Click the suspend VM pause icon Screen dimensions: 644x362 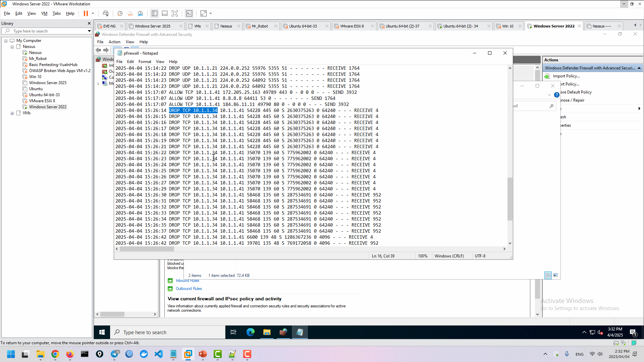click(86, 13)
